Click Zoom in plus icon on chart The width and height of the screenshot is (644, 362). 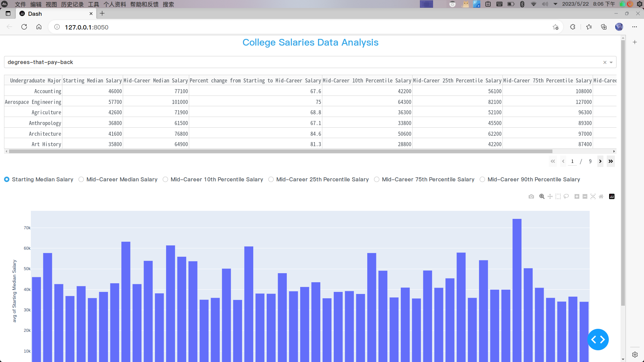click(577, 197)
